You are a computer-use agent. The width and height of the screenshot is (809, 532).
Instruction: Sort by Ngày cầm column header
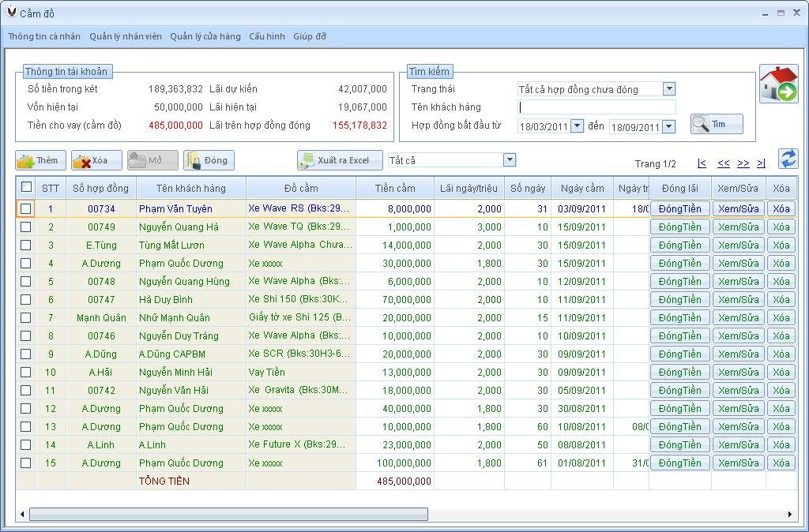coord(582,188)
